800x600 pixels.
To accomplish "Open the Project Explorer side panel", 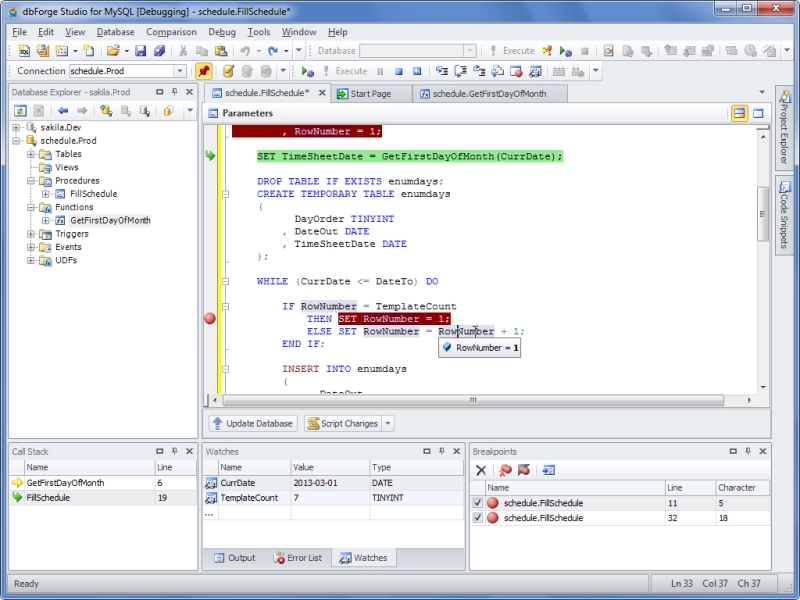I will point(784,127).
